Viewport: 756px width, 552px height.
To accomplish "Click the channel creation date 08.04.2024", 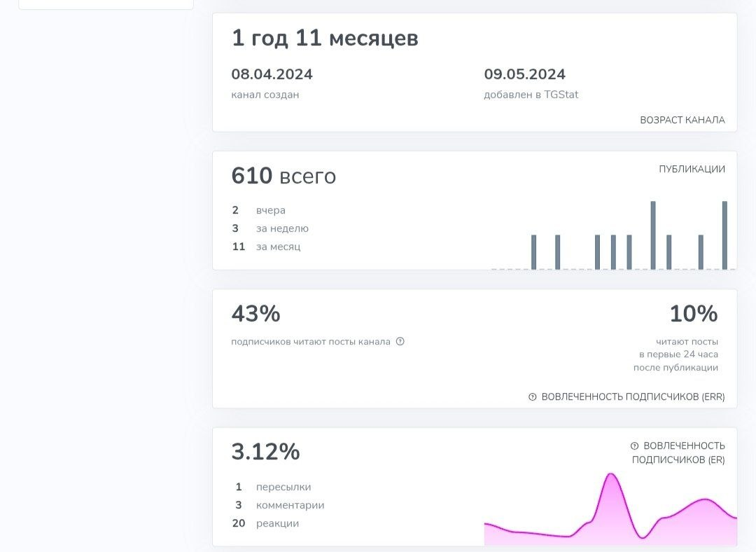I will tap(272, 74).
